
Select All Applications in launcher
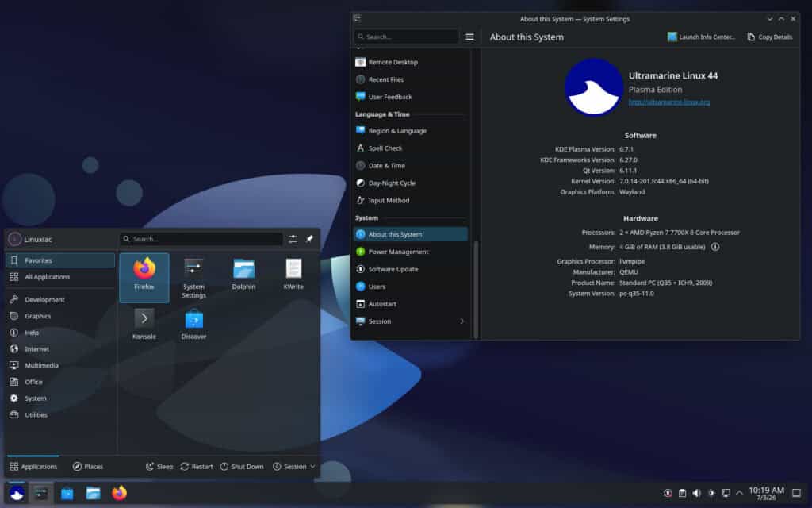(x=60, y=277)
